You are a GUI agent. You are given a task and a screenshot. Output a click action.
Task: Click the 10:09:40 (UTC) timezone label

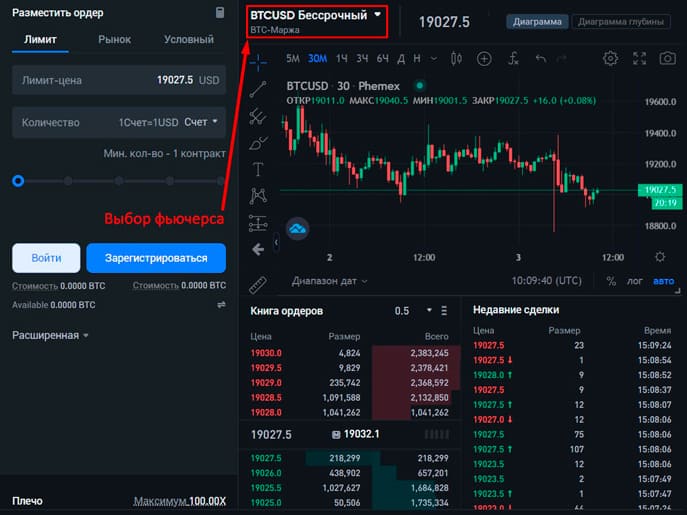546,281
